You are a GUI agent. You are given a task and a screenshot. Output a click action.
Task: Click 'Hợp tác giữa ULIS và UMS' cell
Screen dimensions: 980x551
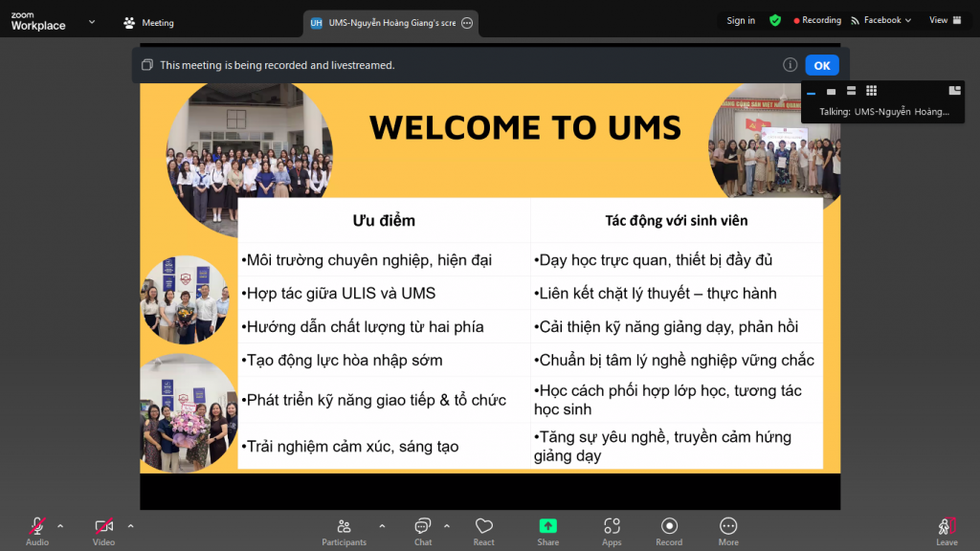(339, 294)
